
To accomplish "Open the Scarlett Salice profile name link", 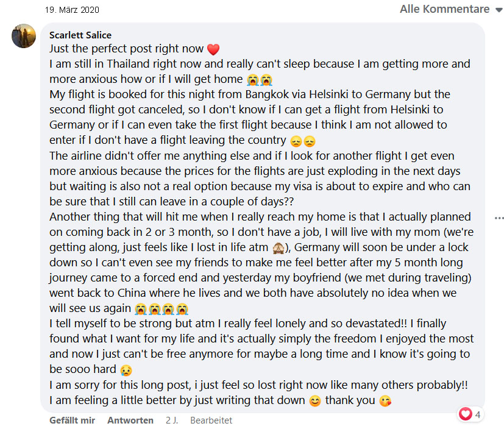I will coord(80,35).
